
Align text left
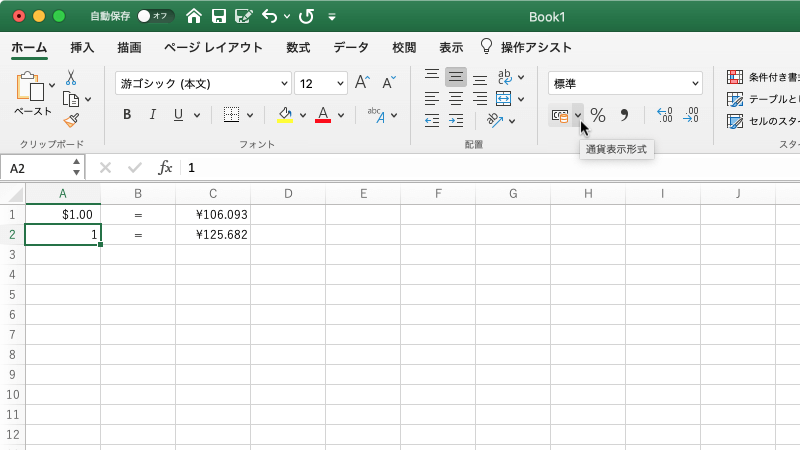[x=432, y=99]
